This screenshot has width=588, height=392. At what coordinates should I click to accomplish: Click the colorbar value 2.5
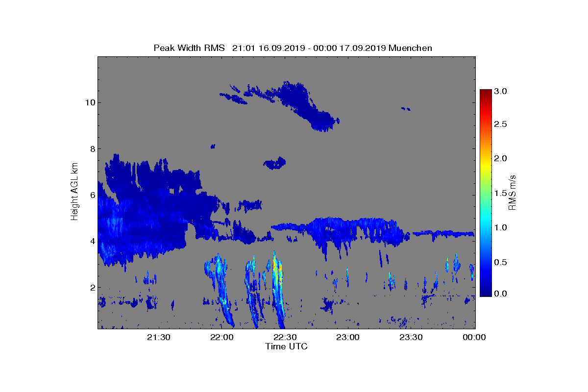click(x=500, y=124)
